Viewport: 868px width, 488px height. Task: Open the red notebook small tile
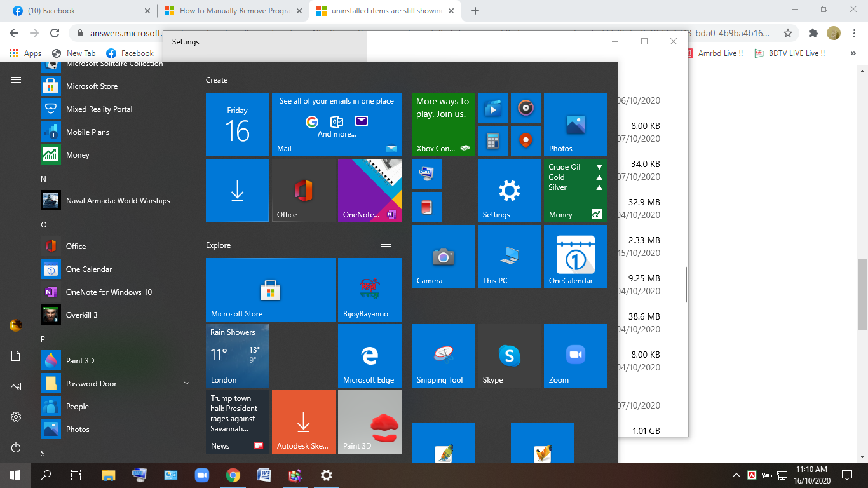(426, 207)
